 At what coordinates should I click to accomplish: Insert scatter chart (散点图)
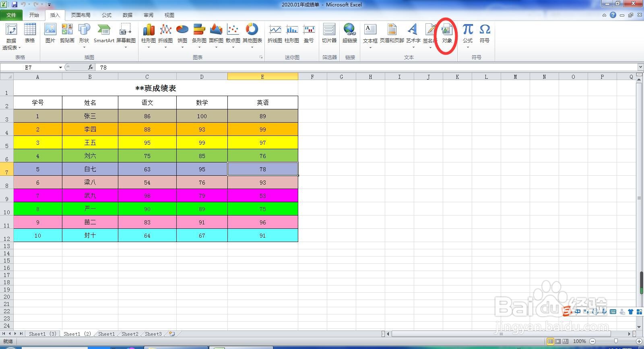(x=233, y=36)
